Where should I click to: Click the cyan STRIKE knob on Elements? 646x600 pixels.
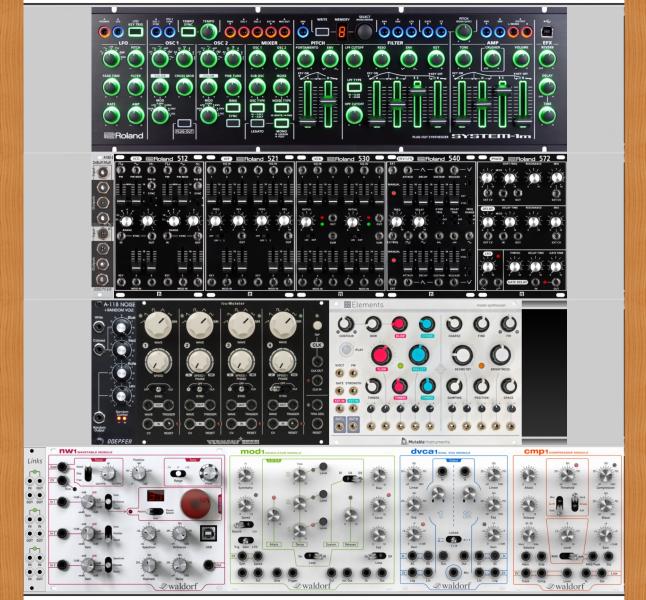tap(427, 325)
